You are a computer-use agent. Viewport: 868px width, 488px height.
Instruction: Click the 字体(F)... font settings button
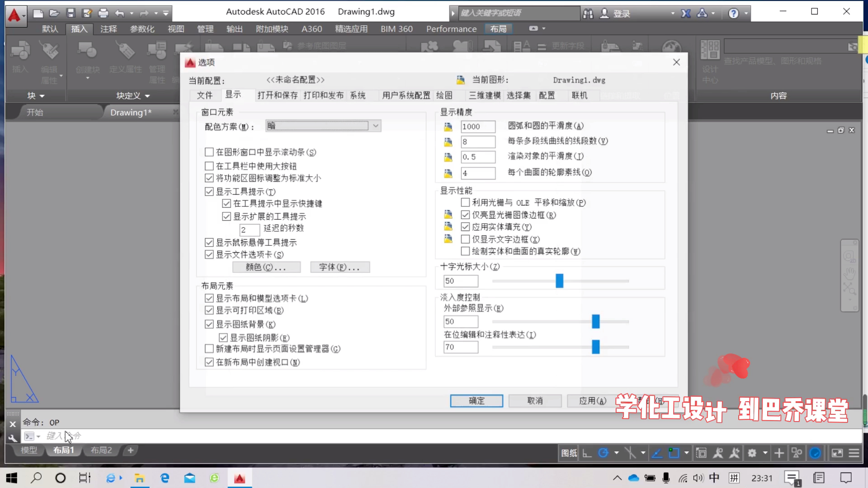click(340, 267)
